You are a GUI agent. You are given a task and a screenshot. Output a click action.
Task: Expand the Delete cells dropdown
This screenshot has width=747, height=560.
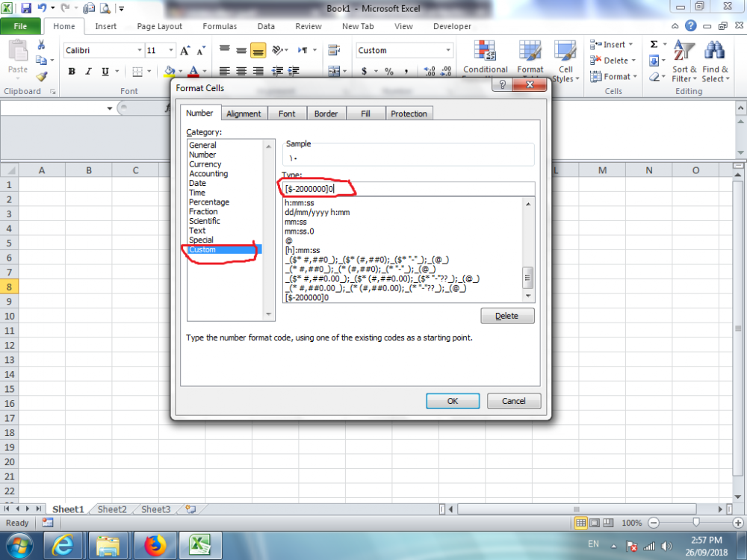pos(633,60)
